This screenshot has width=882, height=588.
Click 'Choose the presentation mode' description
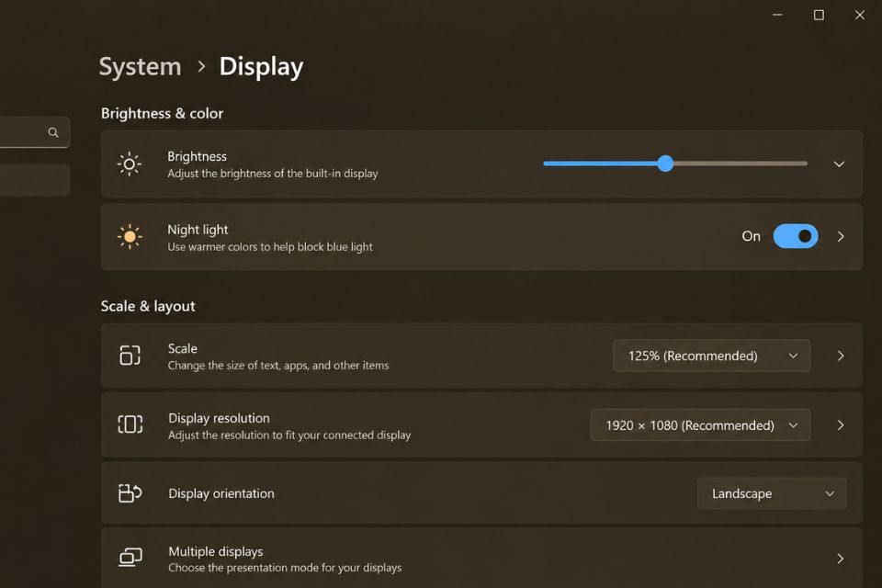[x=285, y=568]
